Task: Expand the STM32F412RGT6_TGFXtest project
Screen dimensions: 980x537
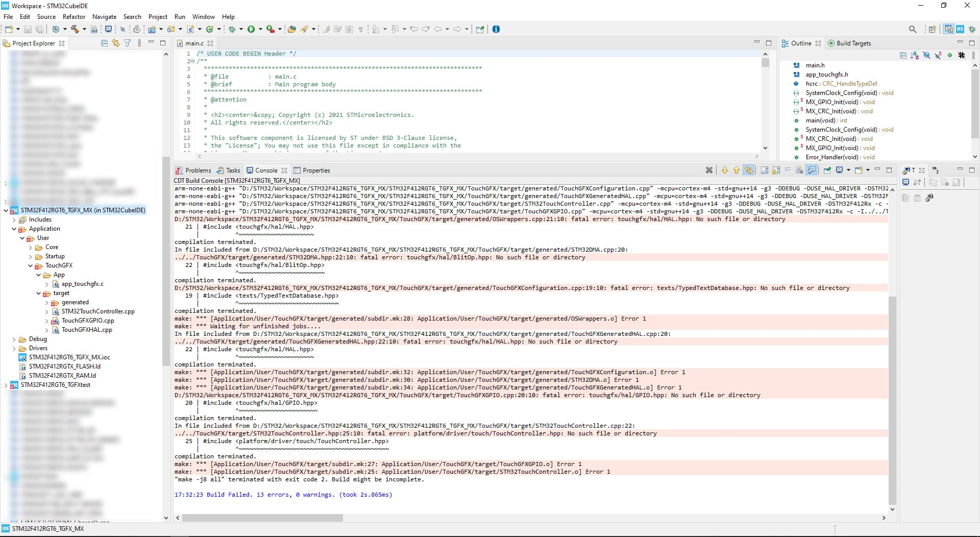Action: 6,385
